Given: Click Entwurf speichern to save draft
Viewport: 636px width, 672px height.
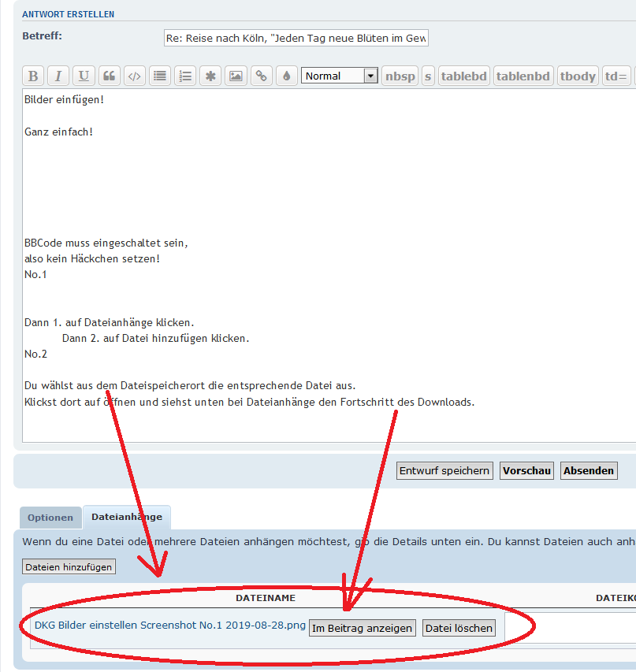Looking at the screenshot, I should [x=444, y=470].
